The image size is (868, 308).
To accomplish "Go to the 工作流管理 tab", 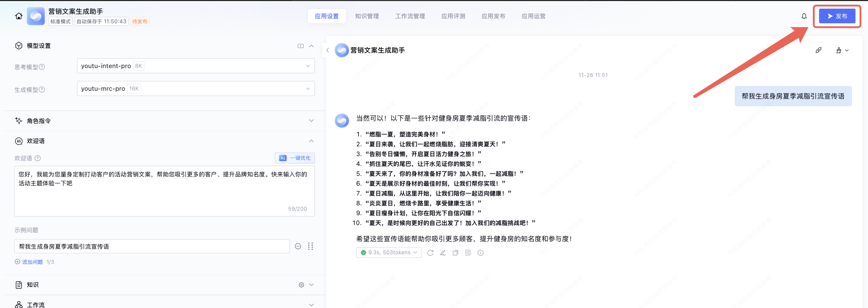I will [410, 16].
